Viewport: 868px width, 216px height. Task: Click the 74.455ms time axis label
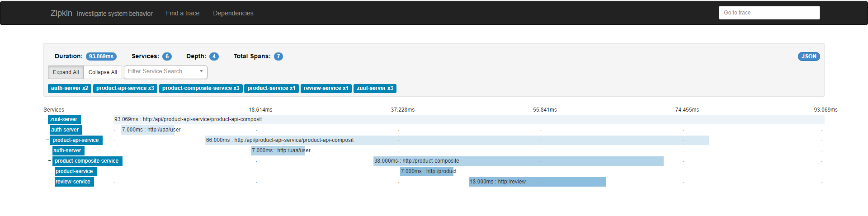(x=687, y=110)
